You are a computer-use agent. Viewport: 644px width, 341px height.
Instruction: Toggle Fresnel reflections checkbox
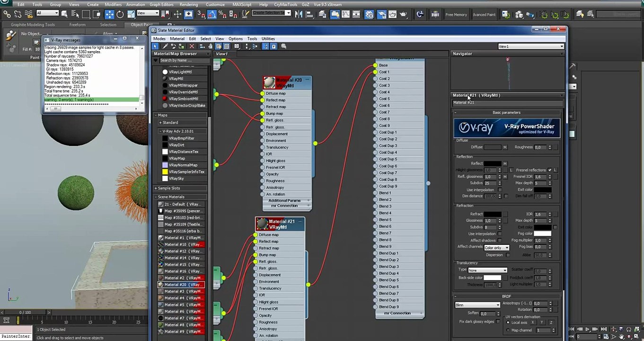[549, 170]
